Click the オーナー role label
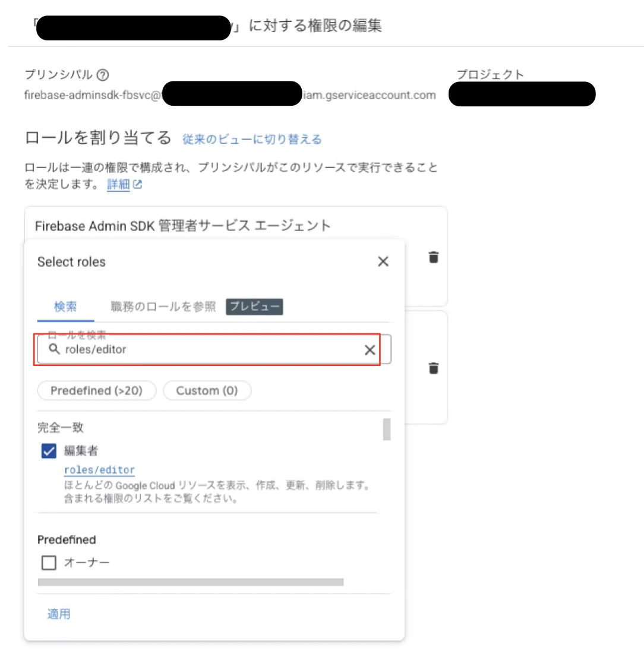 87,563
